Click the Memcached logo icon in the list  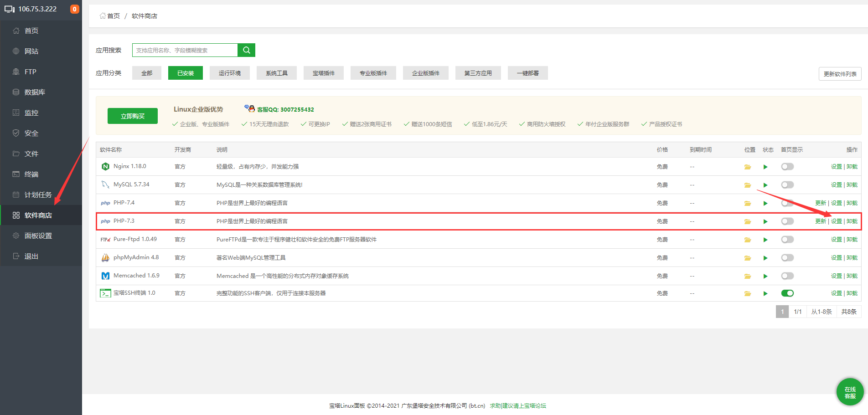(x=105, y=276)
